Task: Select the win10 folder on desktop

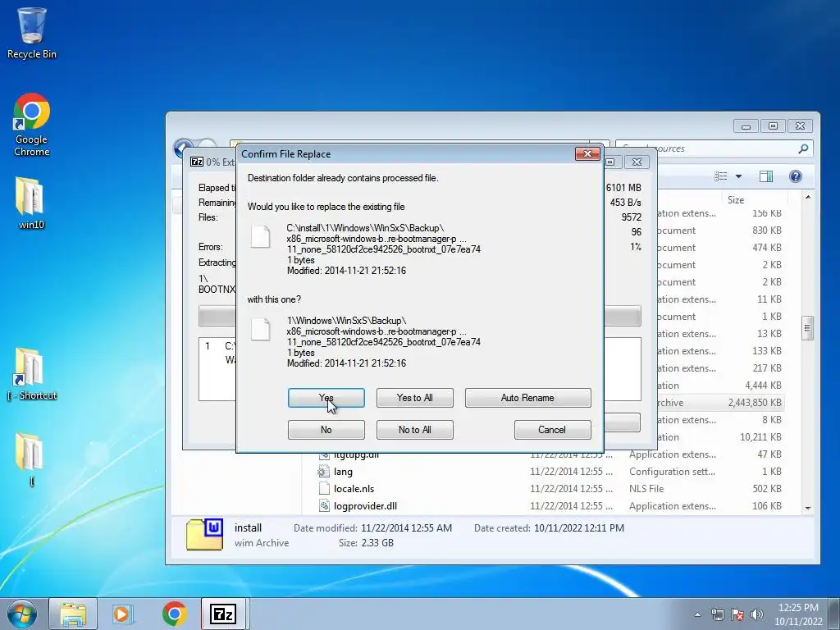Action: [31, 203]
